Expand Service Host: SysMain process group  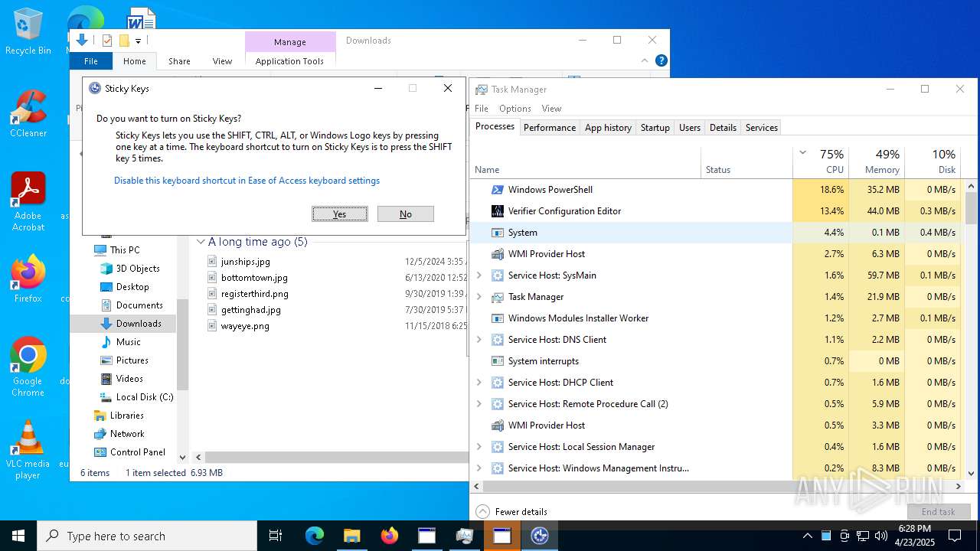(x=479, y=275)
